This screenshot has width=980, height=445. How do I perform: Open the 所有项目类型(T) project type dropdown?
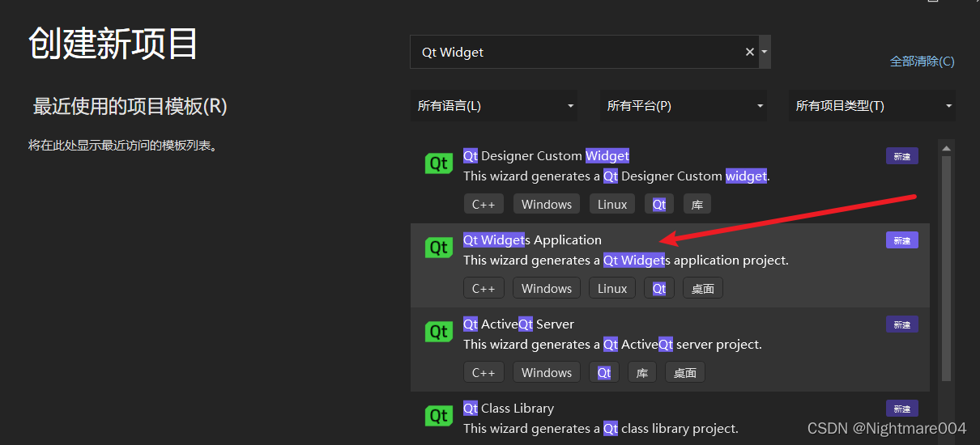point(872,106)
